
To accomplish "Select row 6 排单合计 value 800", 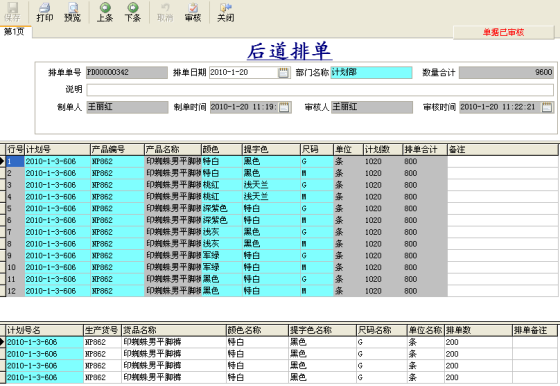I will 425,220.
